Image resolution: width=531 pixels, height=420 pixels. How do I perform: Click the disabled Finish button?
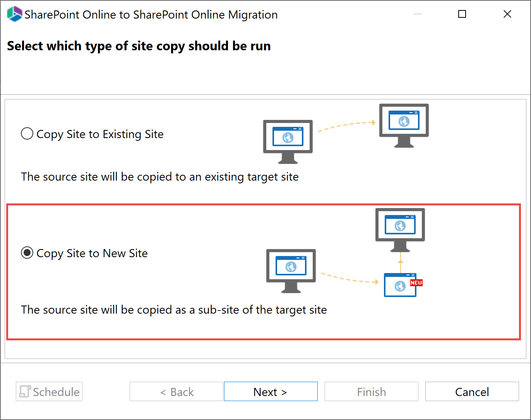(x=371, y=391)
